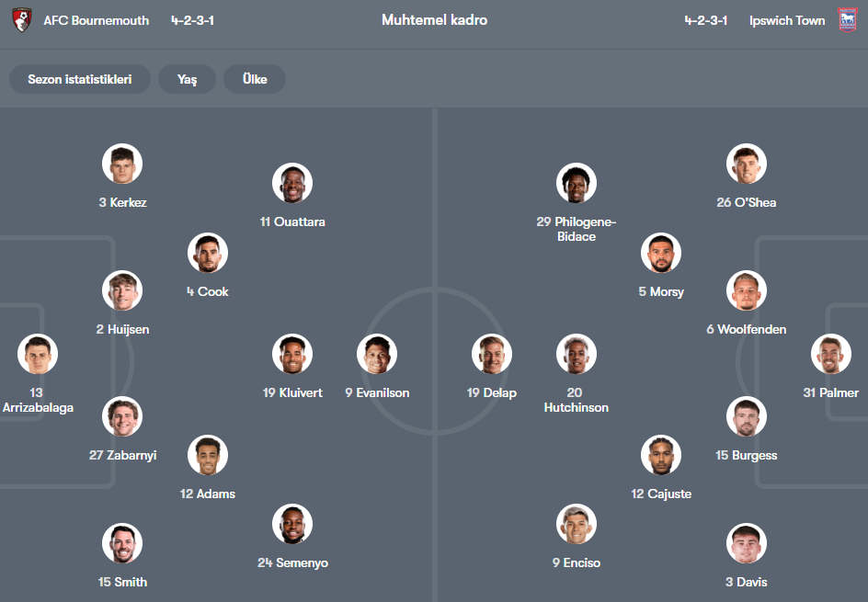Click the Woolfenden name label
This screenshot has height=602, width=868.
point(747,329)
